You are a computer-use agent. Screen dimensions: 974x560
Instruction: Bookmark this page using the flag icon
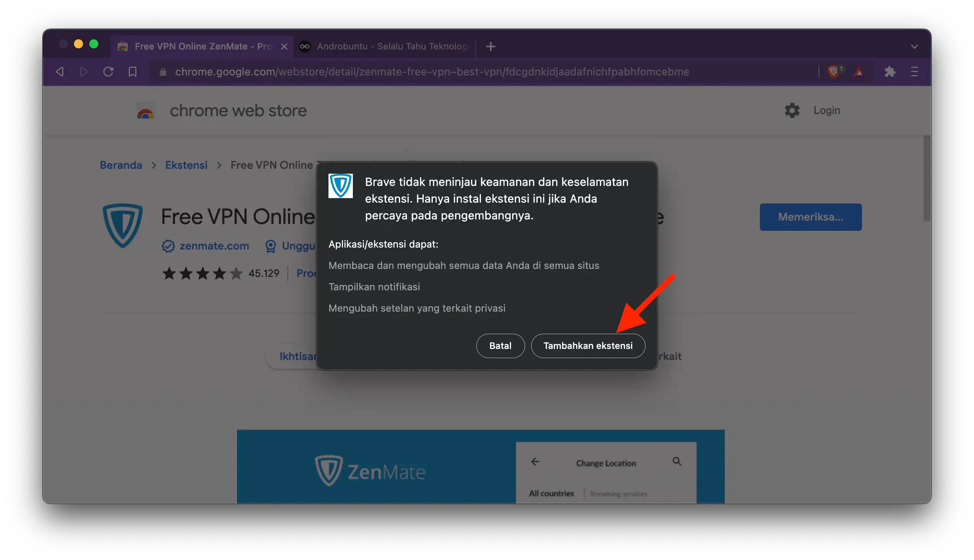132,72
